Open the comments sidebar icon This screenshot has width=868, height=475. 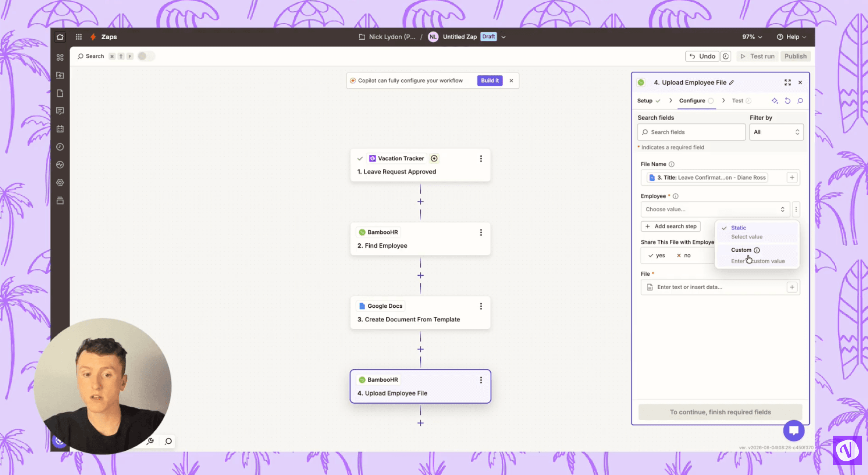click(60, 111)
